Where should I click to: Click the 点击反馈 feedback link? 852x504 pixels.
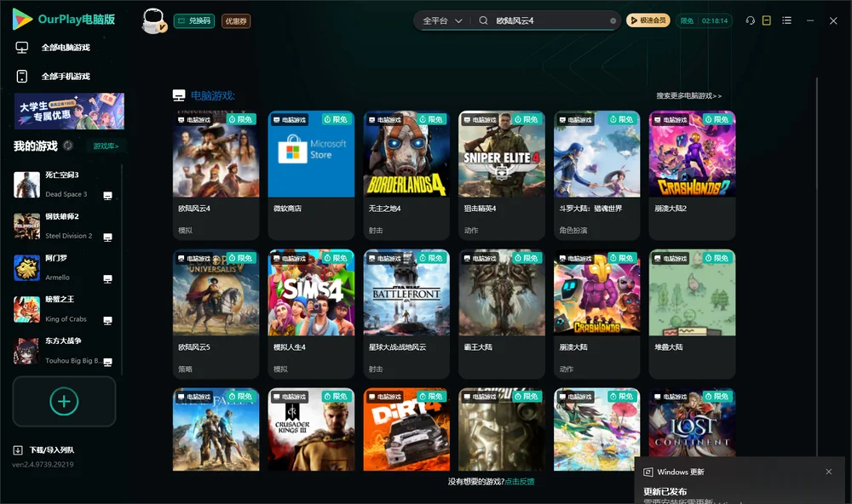(x=520, y=481)
